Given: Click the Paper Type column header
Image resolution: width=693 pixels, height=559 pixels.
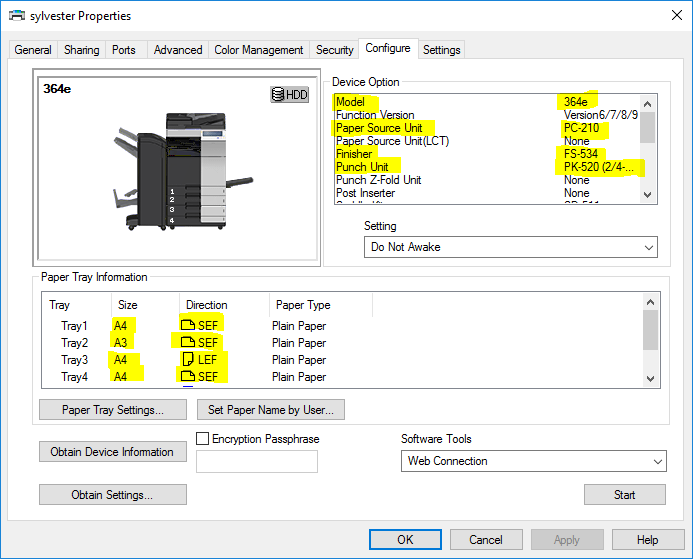Looking at the screenshot, I should pos(321,305).
